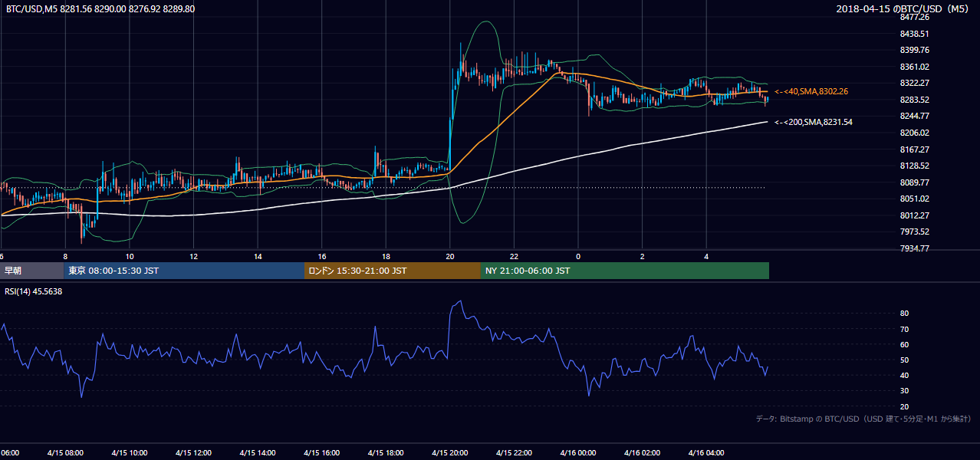The image size is (980, 460).
Task: Click the orange 40 SMA label 8302.26
Action: pos(811,91)
